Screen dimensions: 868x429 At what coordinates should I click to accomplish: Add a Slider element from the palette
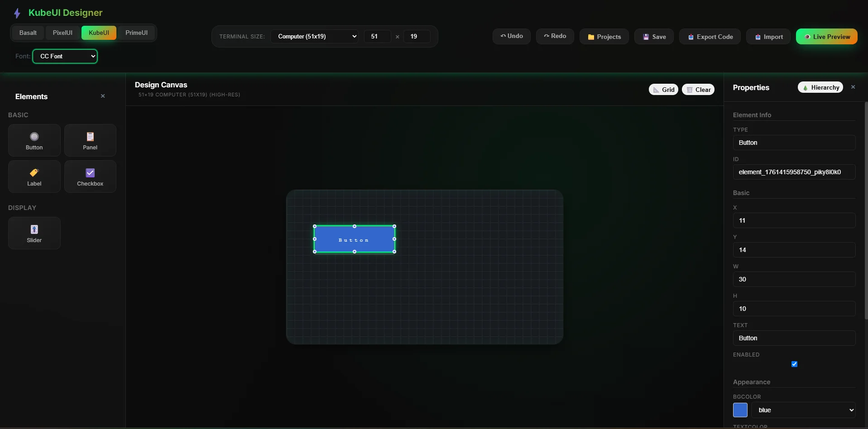[34, 233]
